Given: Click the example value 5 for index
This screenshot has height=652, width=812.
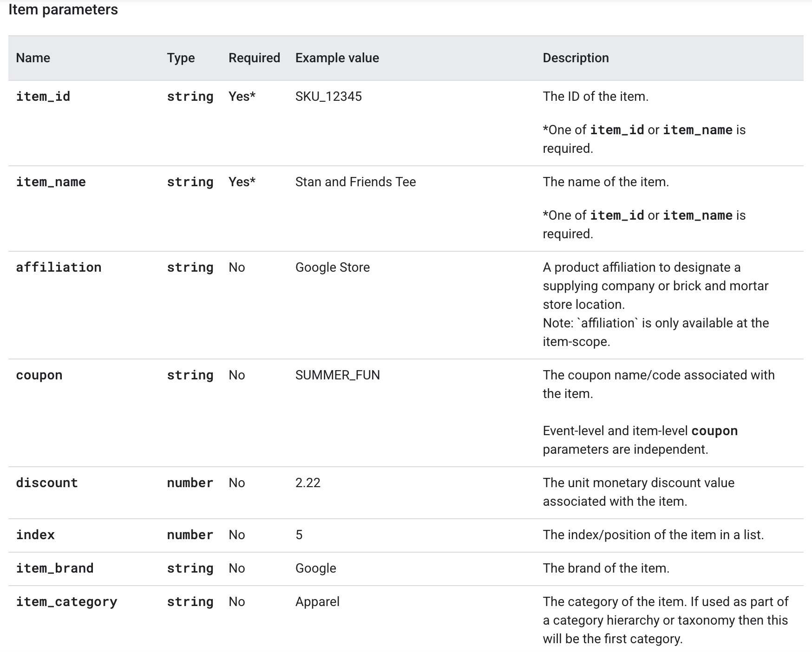Looking at the screenshot, I should coord(299,535).
